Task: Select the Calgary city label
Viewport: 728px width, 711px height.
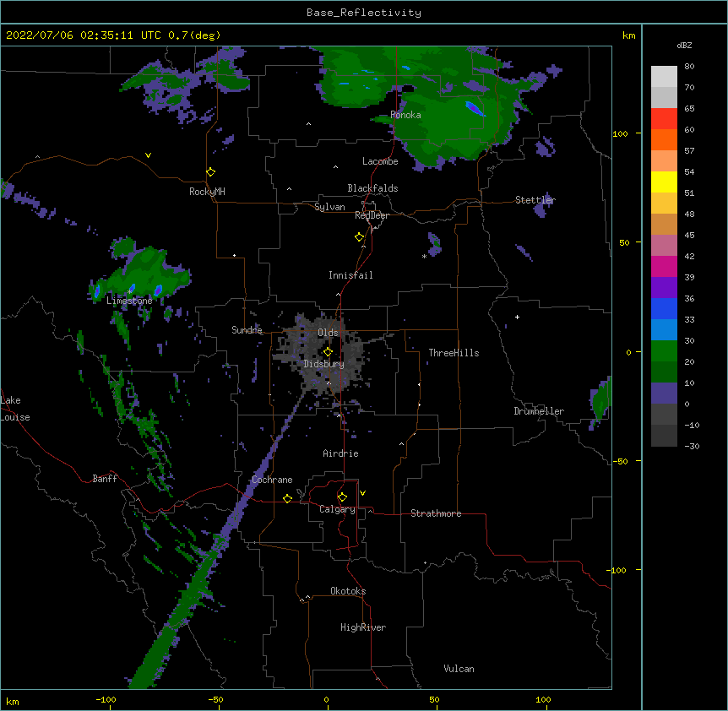Action: tap(337, 509)
